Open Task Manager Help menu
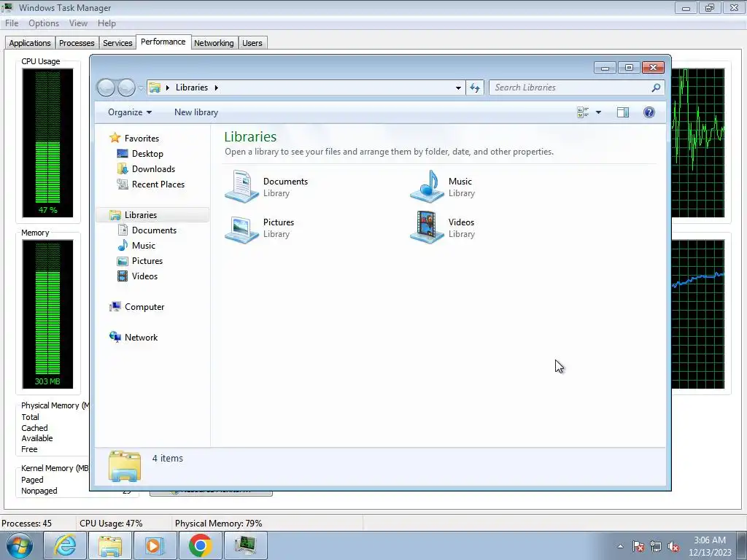747x560 pixels. point(107,23)
